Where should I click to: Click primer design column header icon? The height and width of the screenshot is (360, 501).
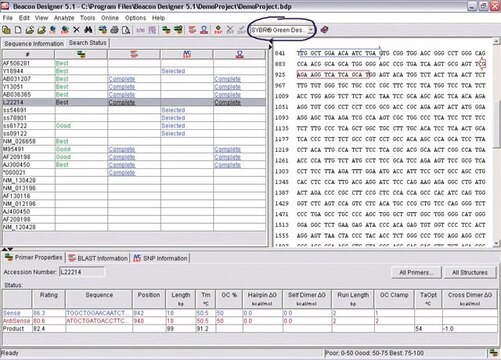pyautogui.click(x=81, y=54)
